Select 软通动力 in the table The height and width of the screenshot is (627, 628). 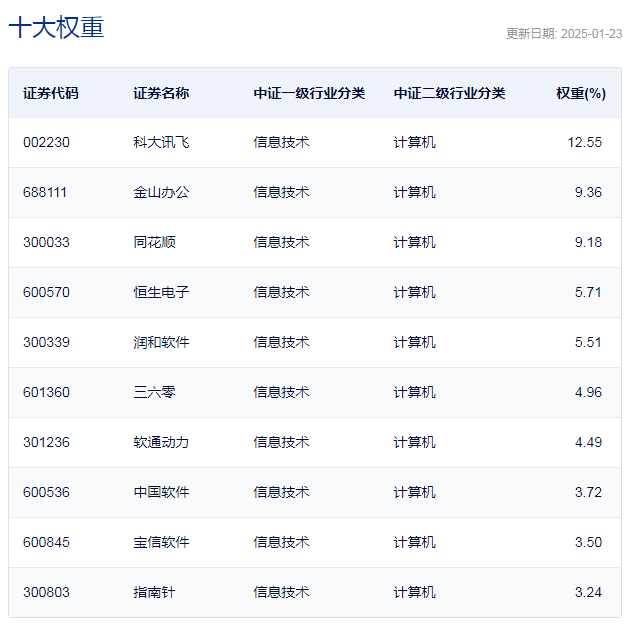click(x=161, y=442)
